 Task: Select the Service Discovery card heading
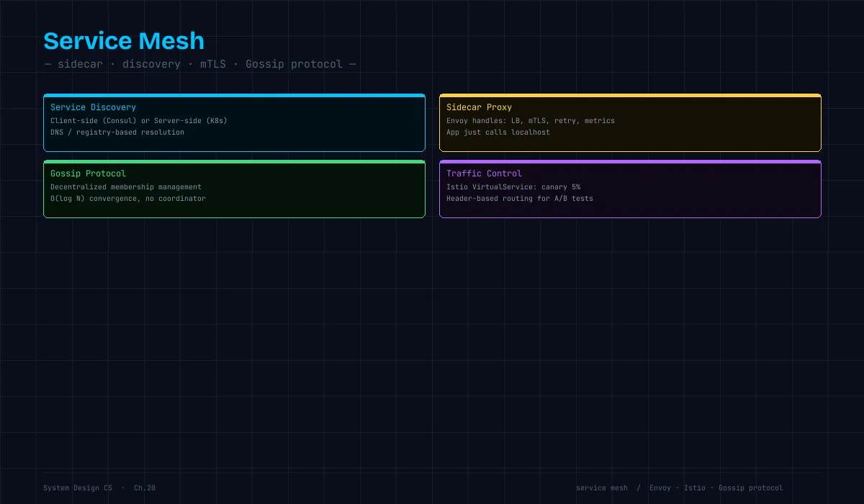point(93,107)
